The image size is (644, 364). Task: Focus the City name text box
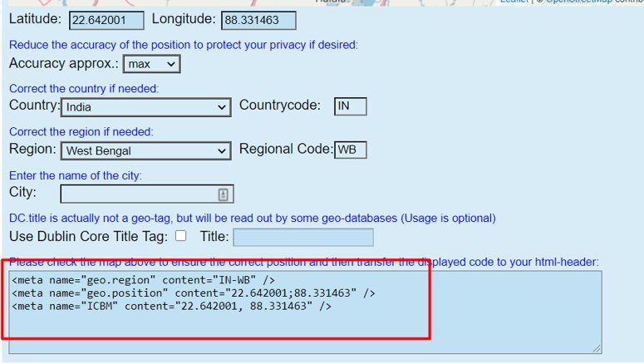(x=137, y=194)
